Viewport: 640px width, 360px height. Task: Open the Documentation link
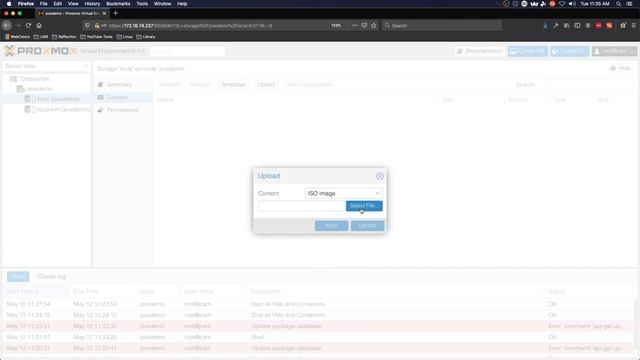point(479,51)
